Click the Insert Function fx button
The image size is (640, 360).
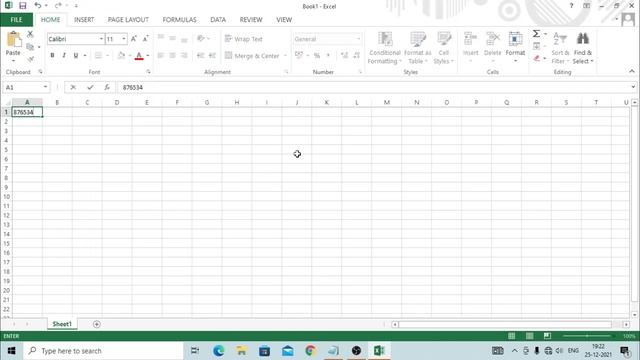107,87
